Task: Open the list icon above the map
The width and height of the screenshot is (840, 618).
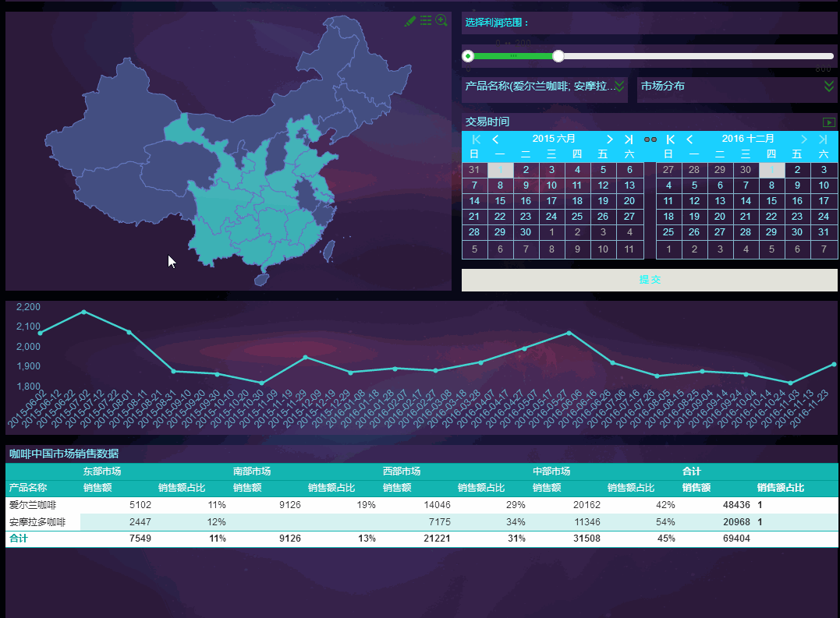Action: 426,21
